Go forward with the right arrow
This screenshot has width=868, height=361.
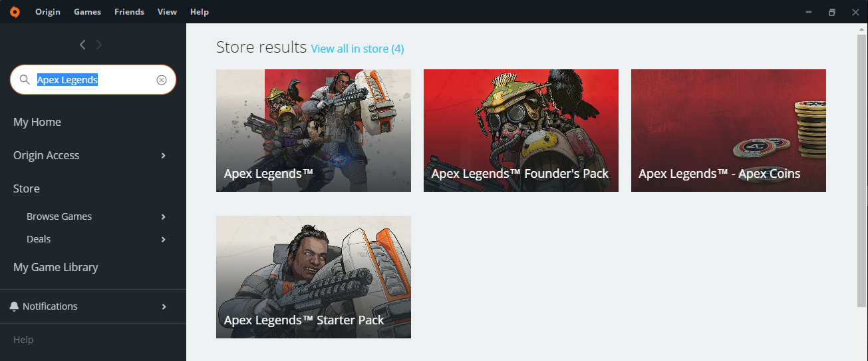[x=99, y=45]
